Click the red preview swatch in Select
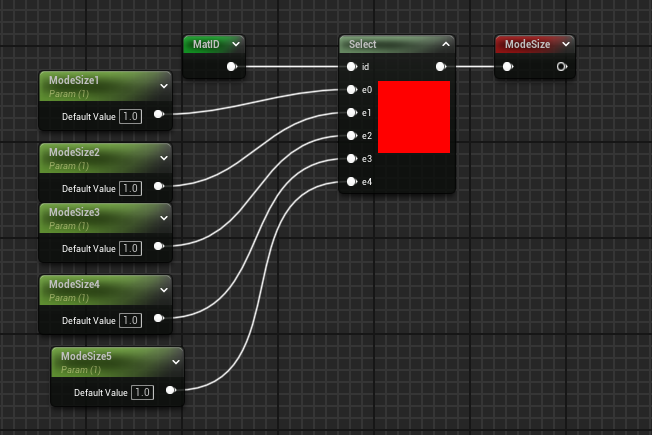Screen dimensions: 652x435 [413, 117]
